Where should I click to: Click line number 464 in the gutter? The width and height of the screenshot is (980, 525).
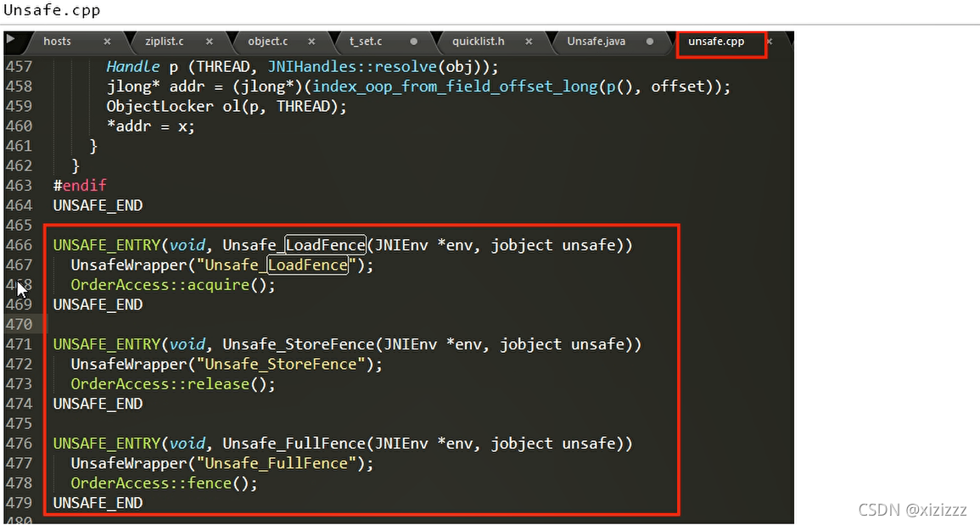[x=19, y=205]
